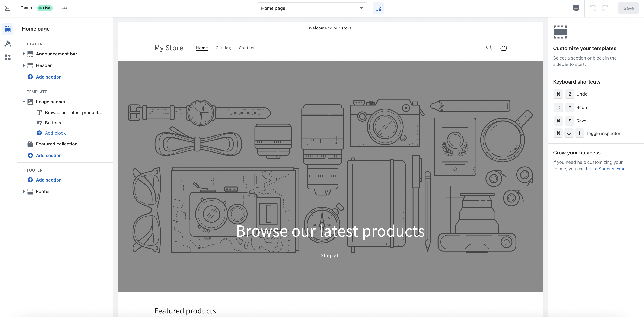
Task: Open the three-dot theme actions menu
Action: tap(65, 8)
